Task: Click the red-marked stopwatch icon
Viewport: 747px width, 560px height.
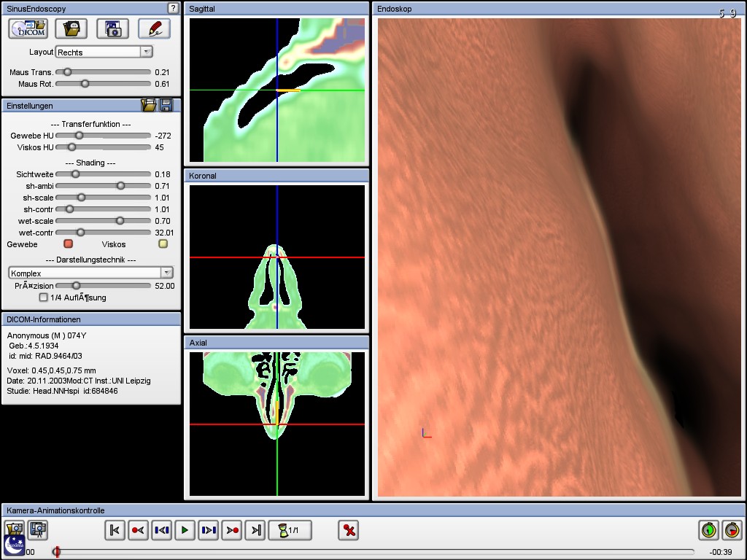Action: (731, 530)
